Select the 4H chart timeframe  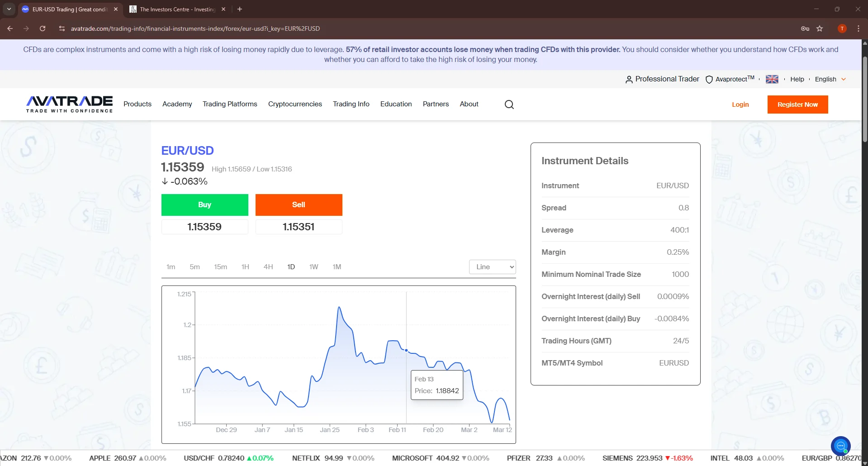268,267
